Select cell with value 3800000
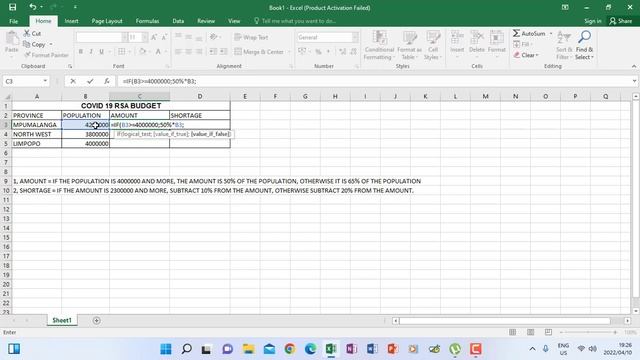640x360 pixels. (x=85, y=134)
